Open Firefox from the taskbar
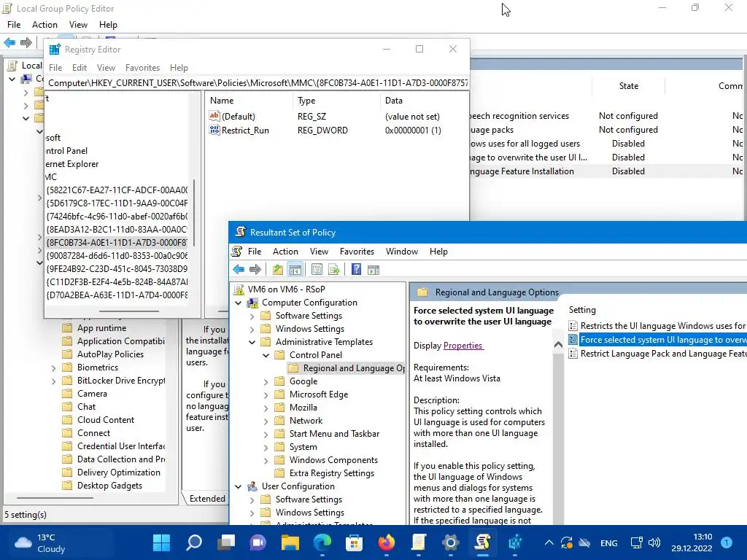The width and height of the screenshot is (747, 560). (387, 542)
